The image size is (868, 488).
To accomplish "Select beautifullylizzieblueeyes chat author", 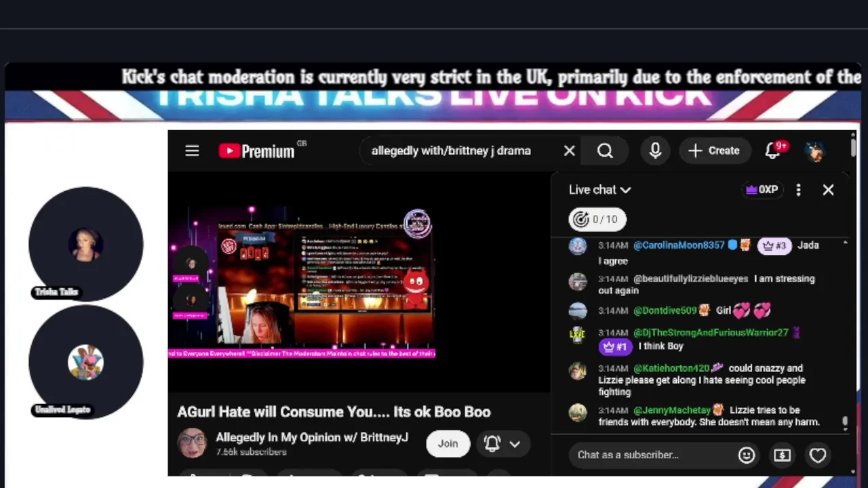I will click(x=690, y=279).
